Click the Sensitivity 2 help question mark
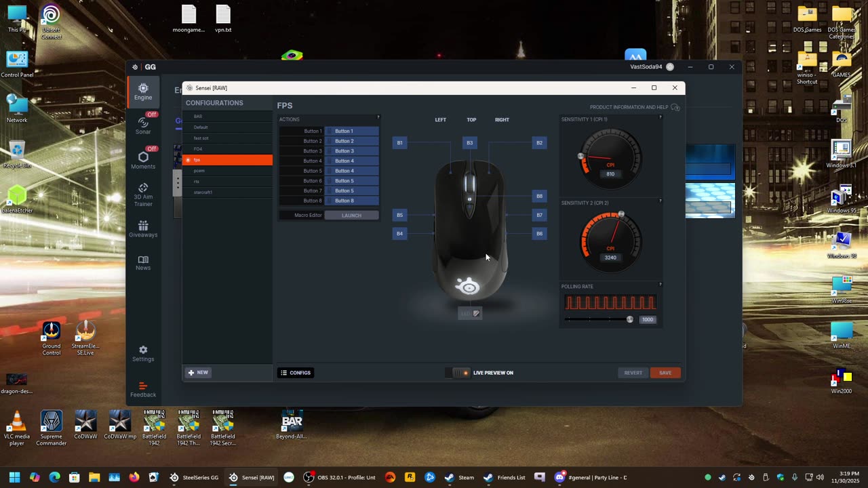 660,201
